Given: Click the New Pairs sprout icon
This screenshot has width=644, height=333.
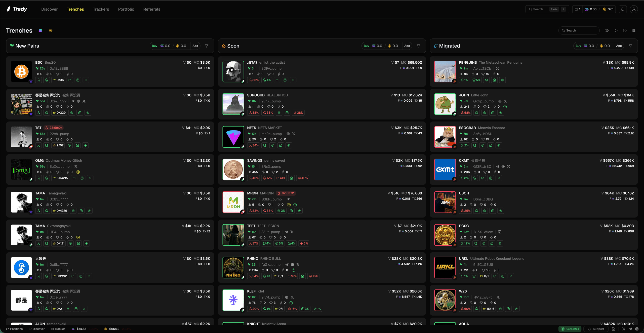Looking at the screenshot, I should click(x=12, y=46).
